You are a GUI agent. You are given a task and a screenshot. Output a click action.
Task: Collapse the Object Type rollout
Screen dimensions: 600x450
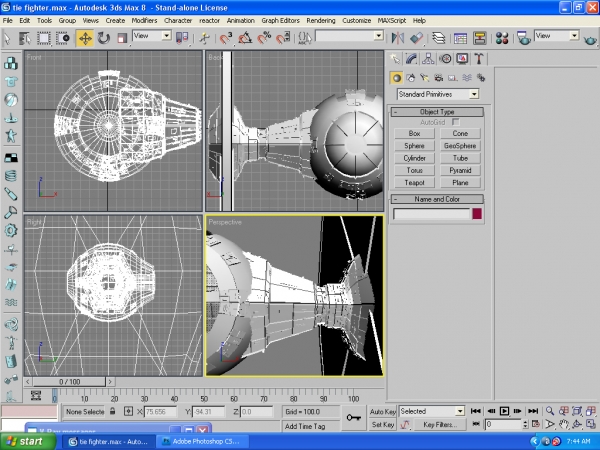pyautogui.click(x=437, y=112)
